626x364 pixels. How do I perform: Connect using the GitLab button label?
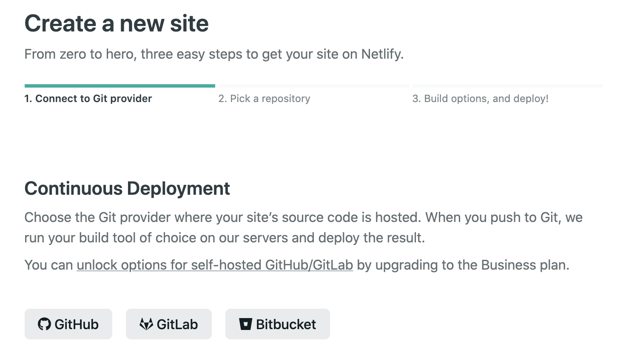click(177, 324)
